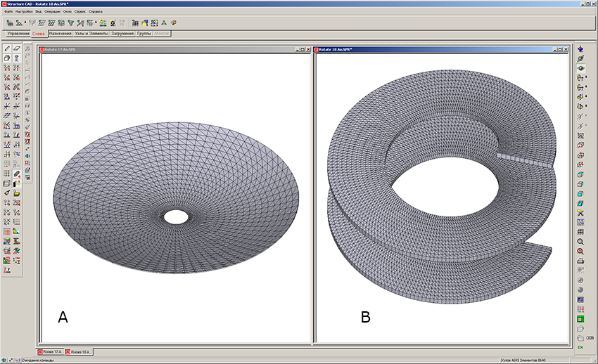Switch to the Загружения tab
This screenshot has width=598, height=364.
click(x=123, y=34)
